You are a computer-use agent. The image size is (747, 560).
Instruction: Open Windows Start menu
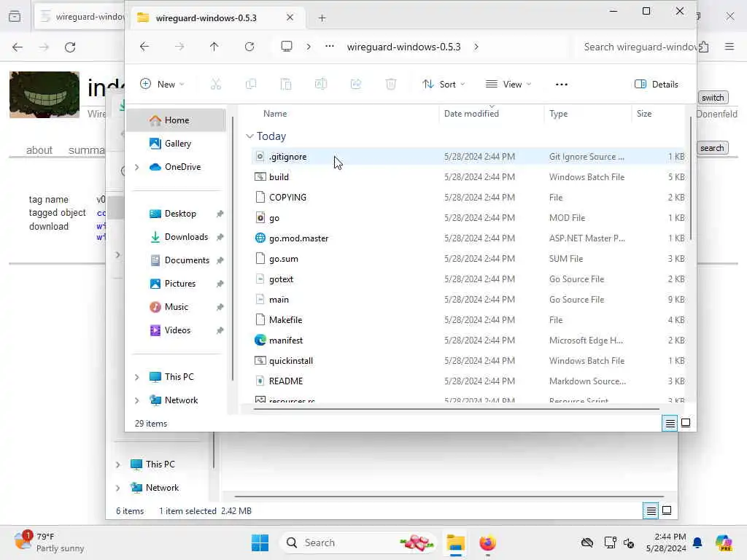coord(260,542)
